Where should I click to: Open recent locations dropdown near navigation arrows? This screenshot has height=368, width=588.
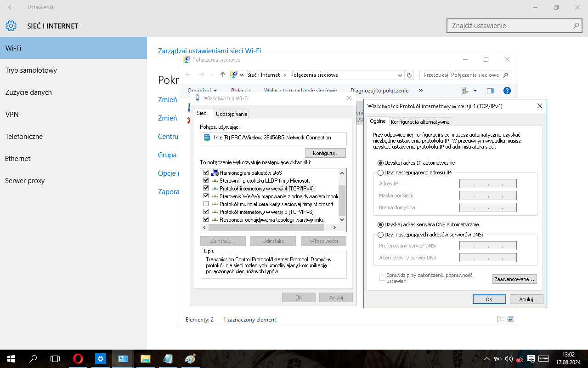tap(212, 75)
